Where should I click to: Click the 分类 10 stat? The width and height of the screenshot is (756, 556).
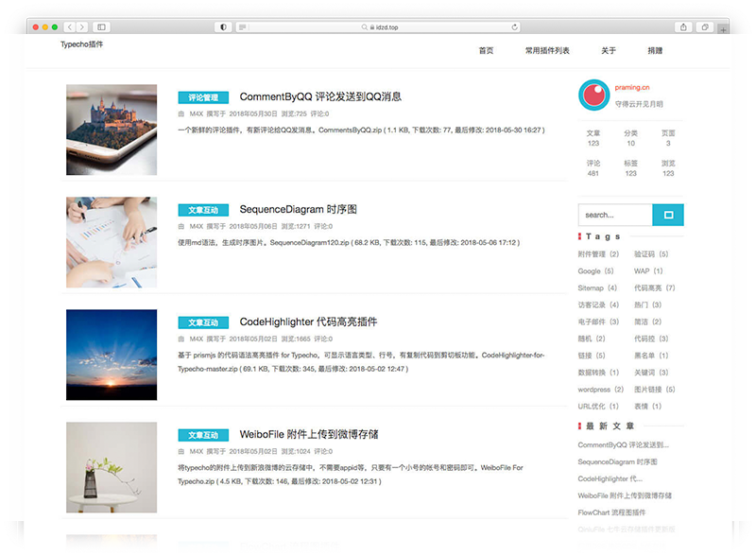pyautogui.click(x=630, y=138)
